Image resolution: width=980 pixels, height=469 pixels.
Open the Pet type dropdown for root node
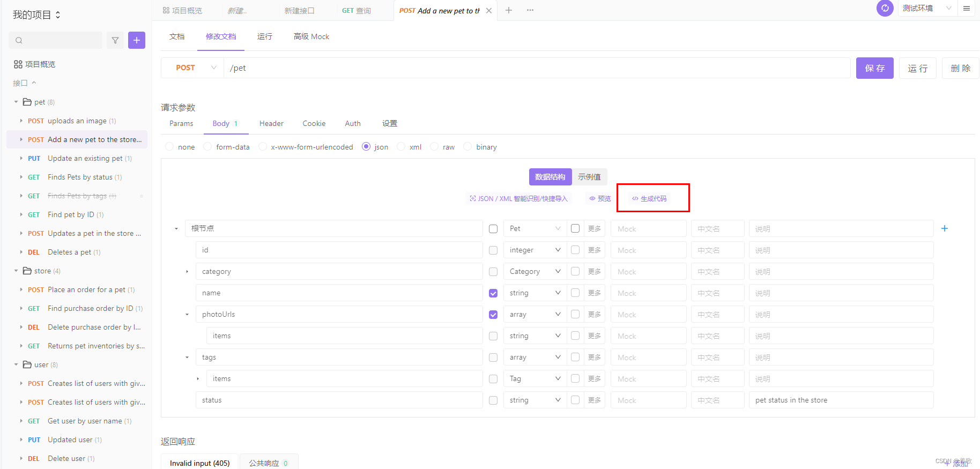click(534, 229)
